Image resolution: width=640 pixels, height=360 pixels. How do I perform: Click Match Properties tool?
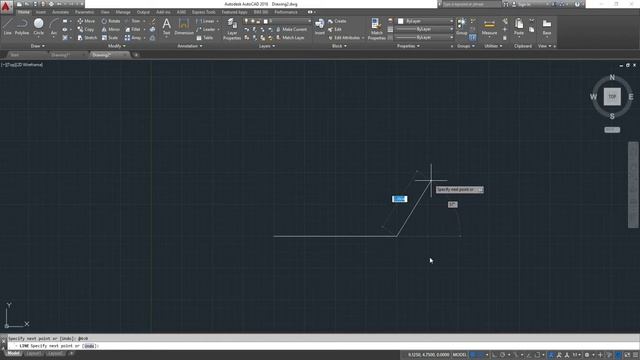[x=376, y=29]
